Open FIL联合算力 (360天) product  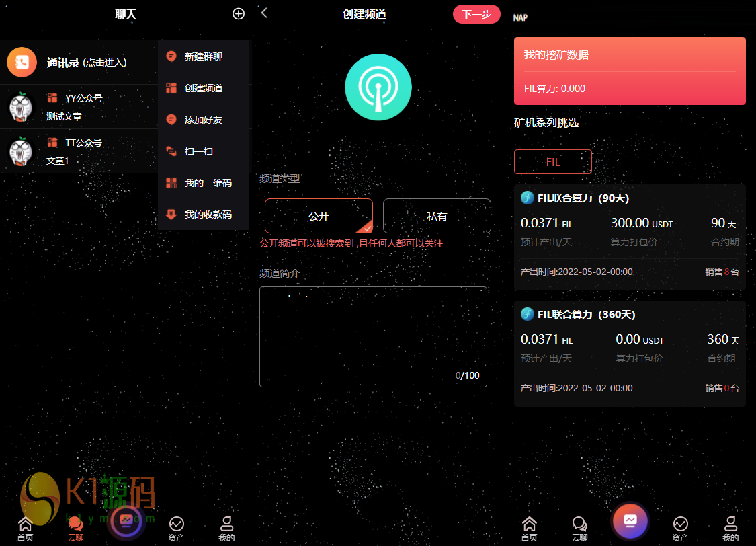(x=630, y=353)
